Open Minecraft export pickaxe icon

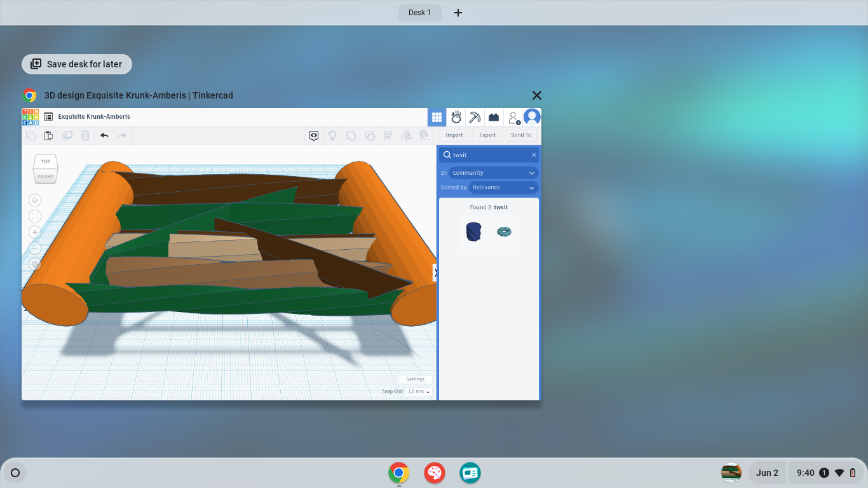pos(475,117)
